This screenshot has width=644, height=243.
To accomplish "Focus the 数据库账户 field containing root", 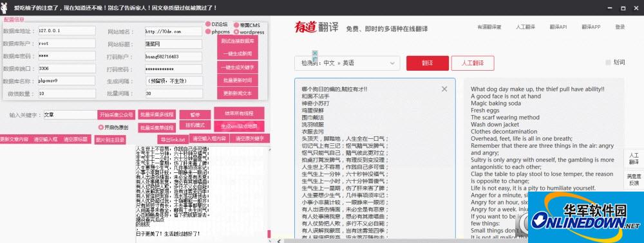I will point(66,44).
